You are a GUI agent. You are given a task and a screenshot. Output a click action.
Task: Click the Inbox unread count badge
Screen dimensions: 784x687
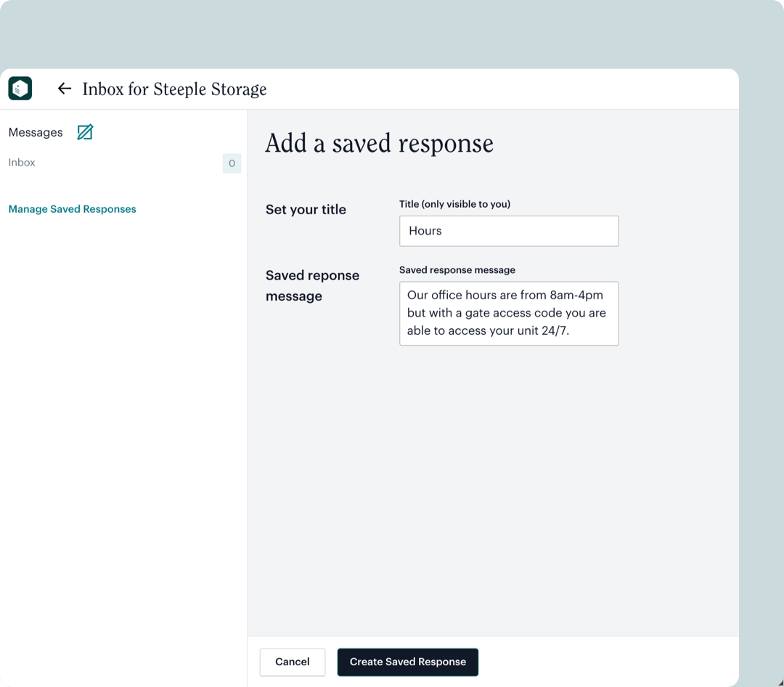point(232,163)
